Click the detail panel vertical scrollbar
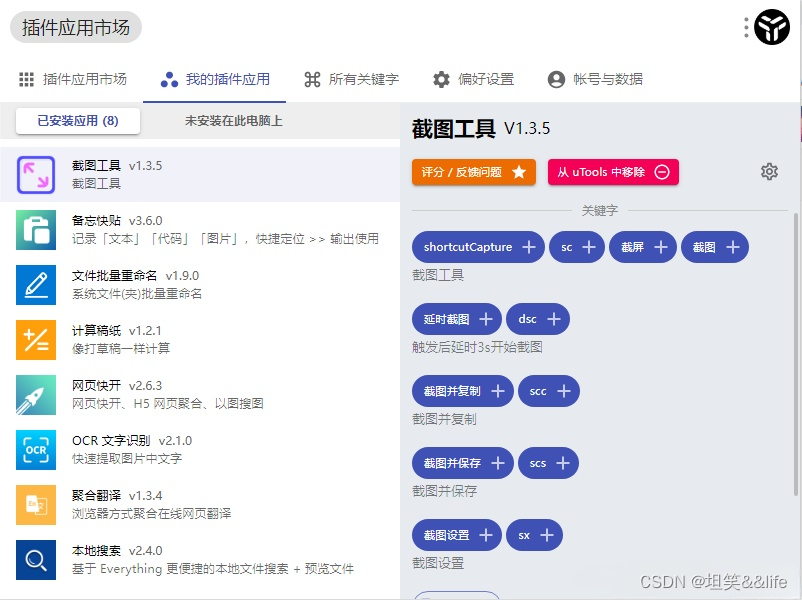The image size is (802, 600). coord(796,354)
